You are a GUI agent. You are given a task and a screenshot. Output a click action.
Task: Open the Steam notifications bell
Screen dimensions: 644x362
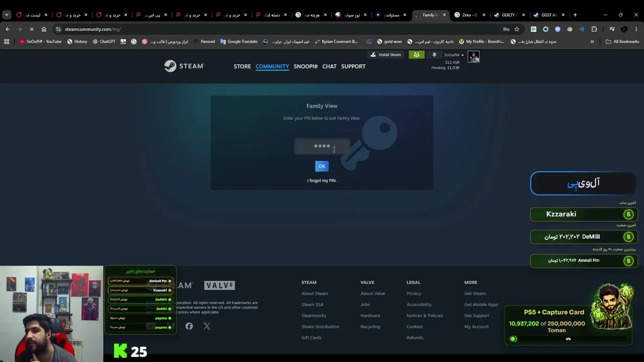pos(434,54)
